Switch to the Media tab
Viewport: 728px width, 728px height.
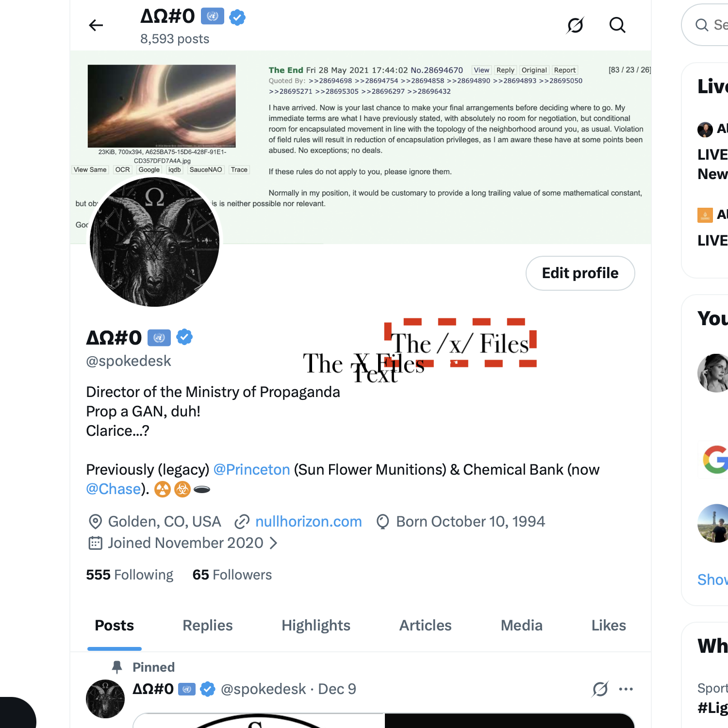coord(522,626)
